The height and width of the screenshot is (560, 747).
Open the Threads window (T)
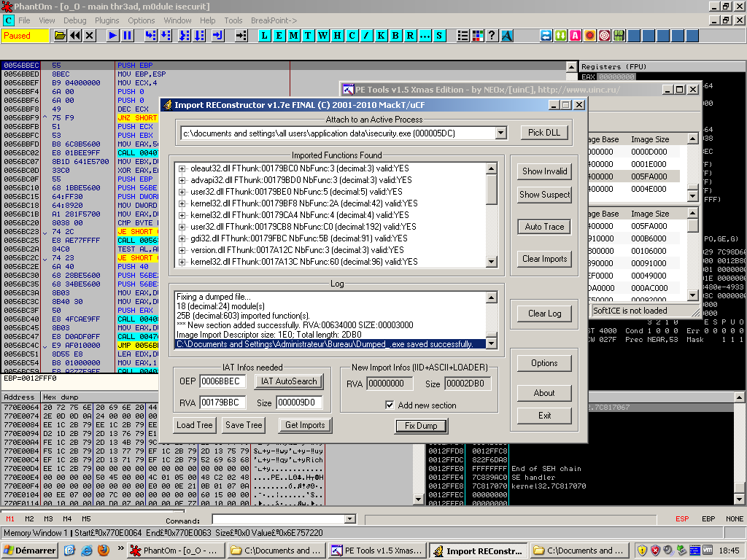tap(309, 36)
